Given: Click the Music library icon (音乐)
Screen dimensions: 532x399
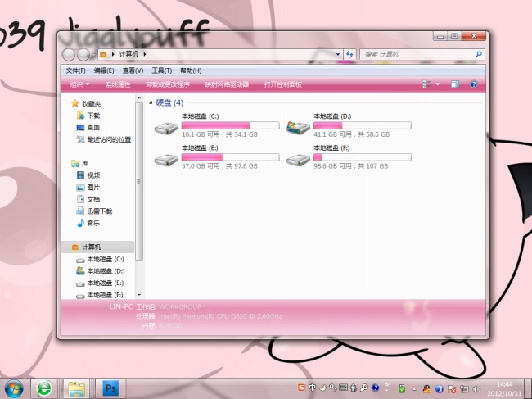Looking at the screenshot, I should [80, 223].
